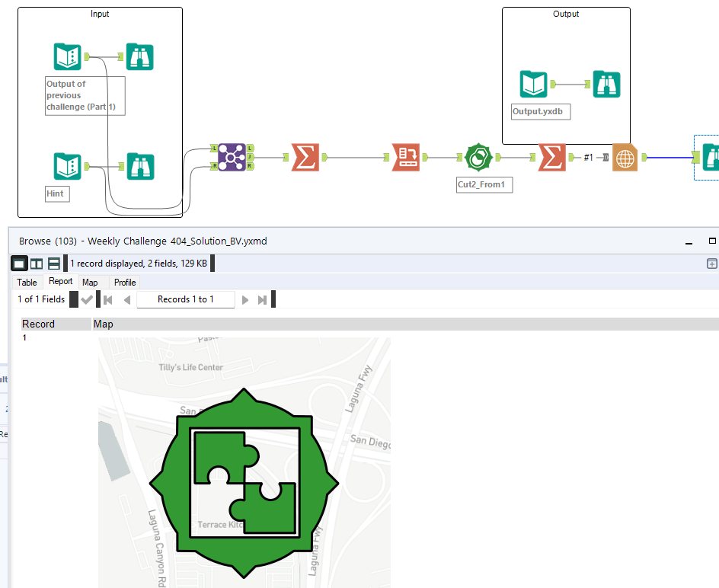This screenshot has width=719, height=588.
Task: Open the 1 of 1 Fields selector
Action: (41, 299)
